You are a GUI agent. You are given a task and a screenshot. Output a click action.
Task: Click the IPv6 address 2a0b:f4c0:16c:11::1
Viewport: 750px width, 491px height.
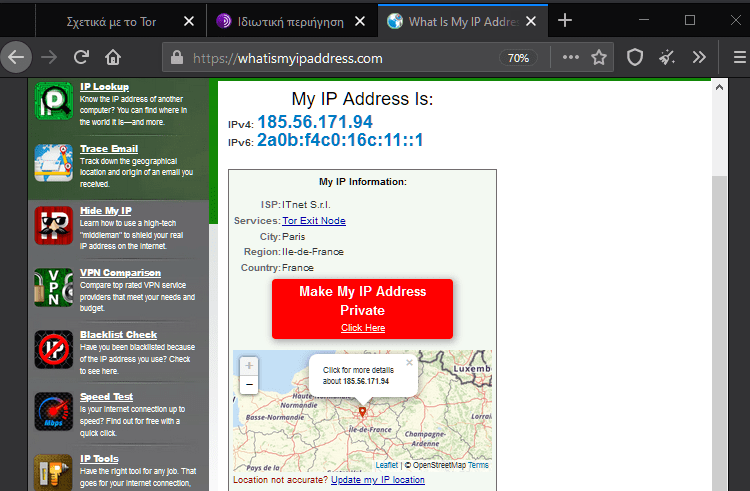click(340, 140)
